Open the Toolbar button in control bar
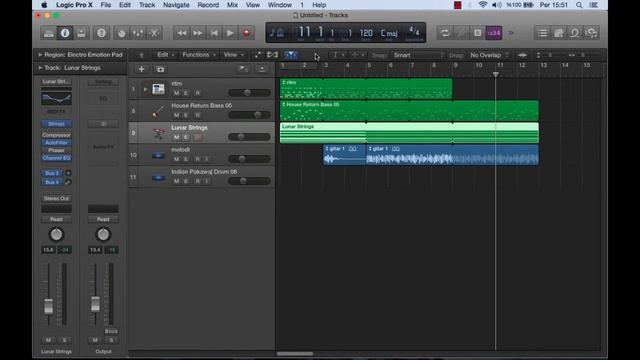The image size is (640, 360). pos(81,33)
